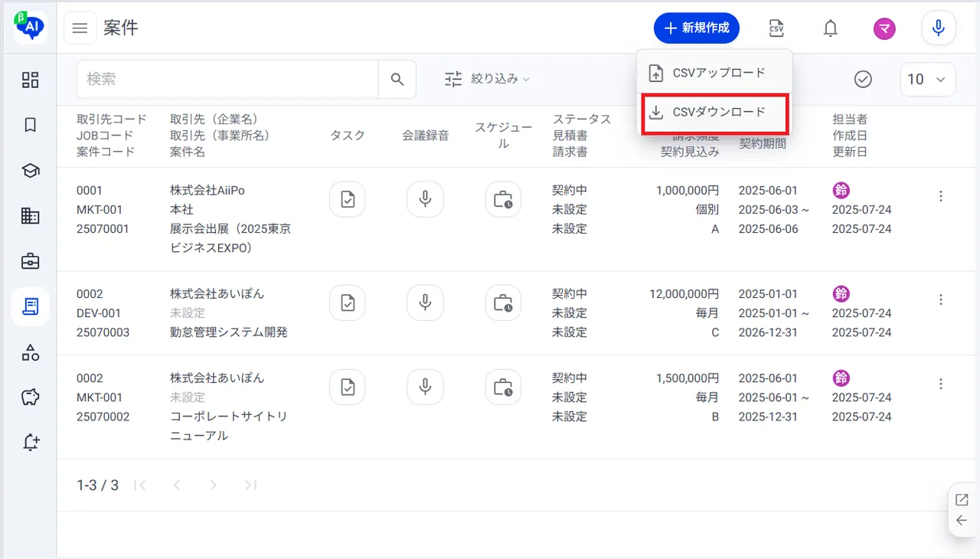Expand the 絞り込み filter dropdown
This screenshot has height=559, width=980.
click(488, 79)
